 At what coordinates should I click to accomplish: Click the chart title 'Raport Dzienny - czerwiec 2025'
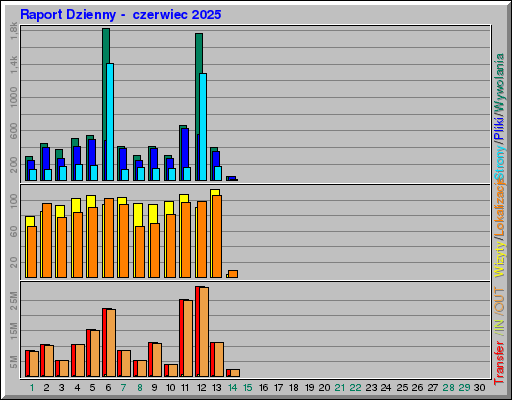(121, 15)
